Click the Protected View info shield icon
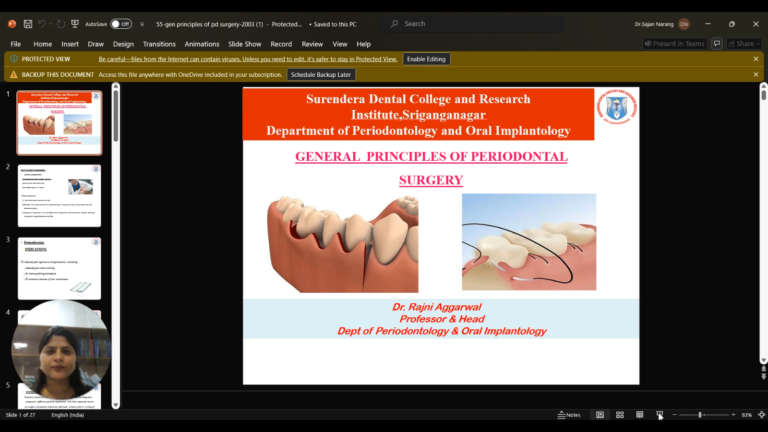768x432 pixels. (x=14, y=59)
